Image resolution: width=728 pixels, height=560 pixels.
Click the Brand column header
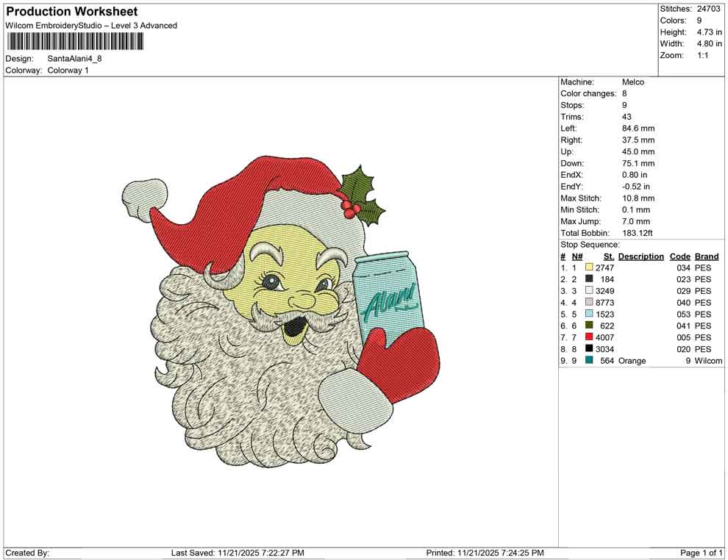[x=706, y=256]
